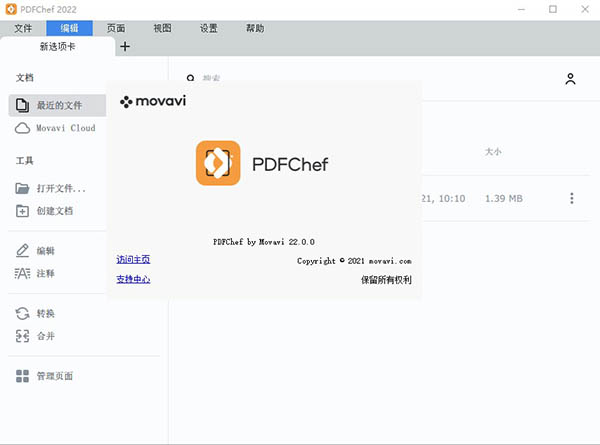600x445 pixels.
Task: Close the PDFChef 2022 window
Action: point(585,9)
